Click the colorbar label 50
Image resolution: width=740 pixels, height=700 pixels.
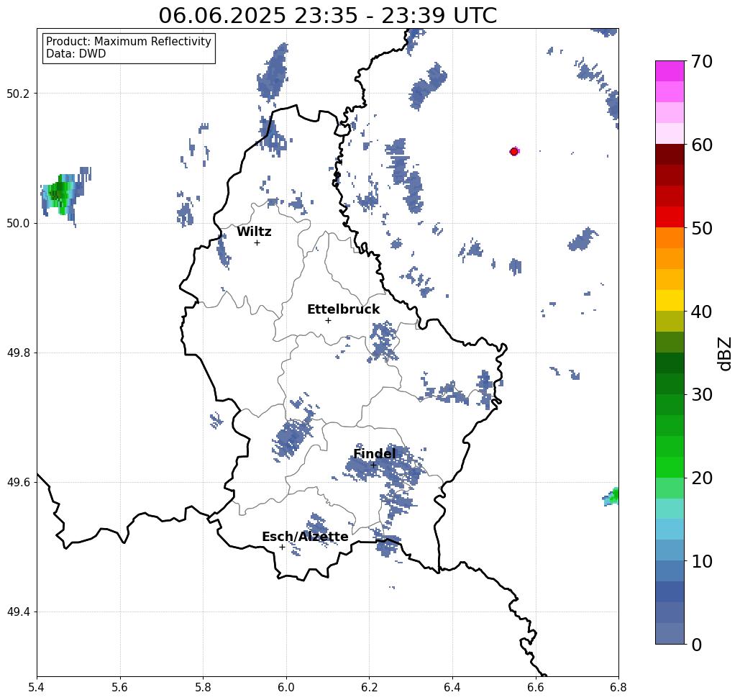[701, 228]
